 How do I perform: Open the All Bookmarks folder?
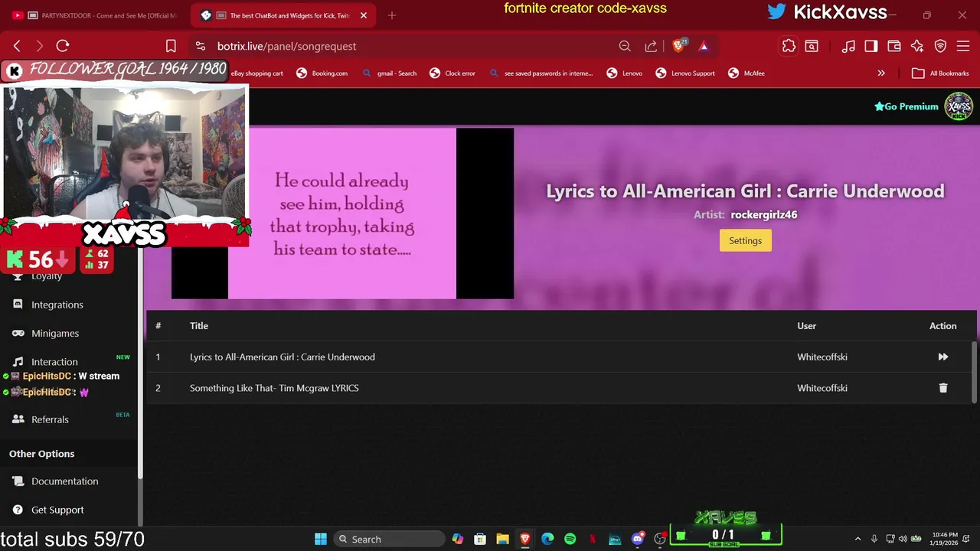941,73
